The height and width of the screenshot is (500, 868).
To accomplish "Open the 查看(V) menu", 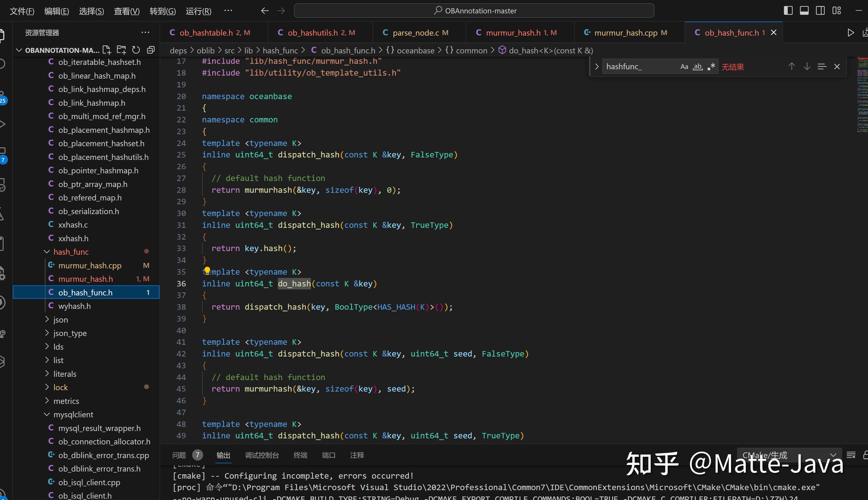I will click(x=126, y=11).
